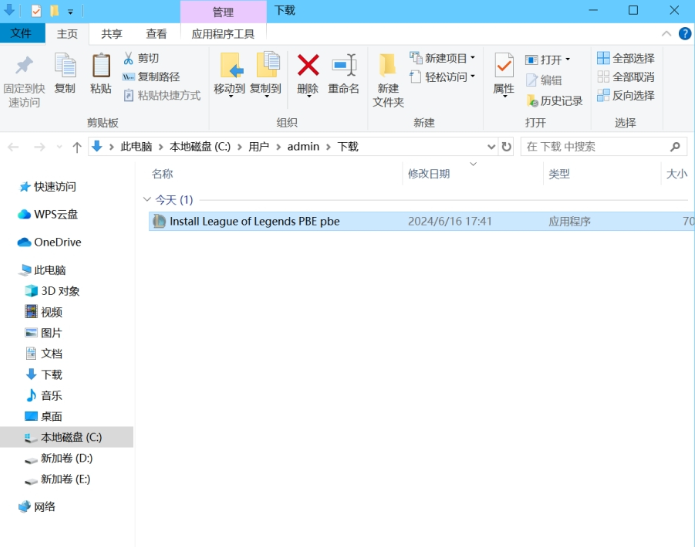Open Downloads (下载) in the sidebar
The width and height of the screenshot is (697, 547).
44,375
